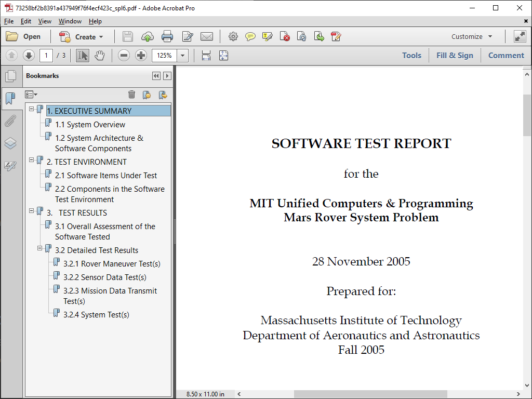
Task: Open the zoom level dropdown
Action: 182,56
